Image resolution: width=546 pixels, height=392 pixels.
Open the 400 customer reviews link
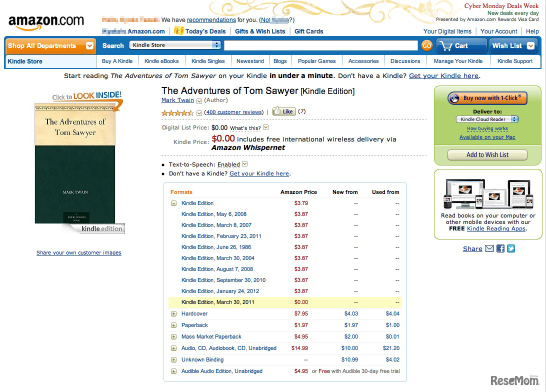tap(235, 112)
